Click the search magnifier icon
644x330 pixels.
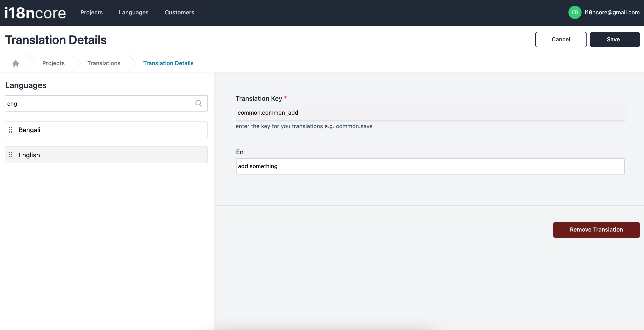point(199,103)
